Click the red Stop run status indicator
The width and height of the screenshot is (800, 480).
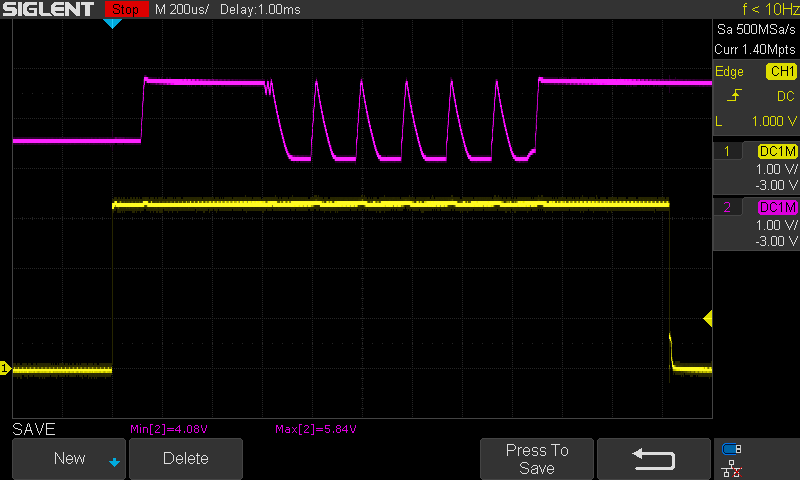(126, 9)
